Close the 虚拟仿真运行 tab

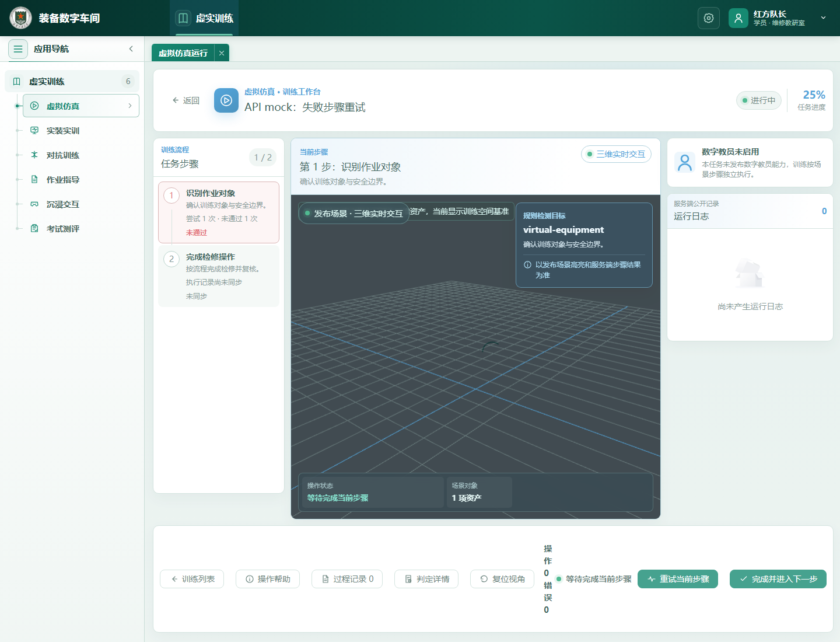[222, 53]
